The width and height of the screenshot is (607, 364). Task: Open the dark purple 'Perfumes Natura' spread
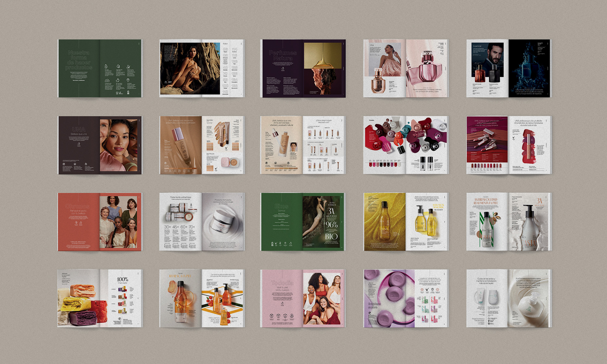pyautogui.click(x=303, y=68)
